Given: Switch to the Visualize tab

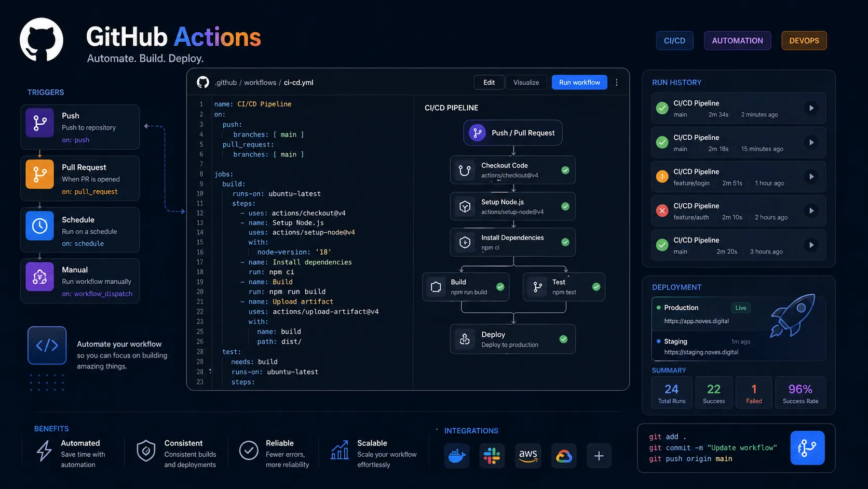Looking at the screenshot, I should tap(526, 82).
